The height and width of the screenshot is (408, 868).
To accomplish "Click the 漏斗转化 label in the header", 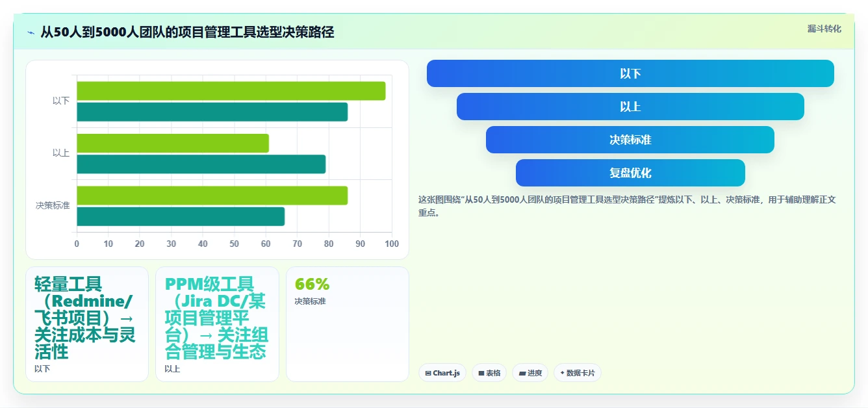I will [824, 29].
